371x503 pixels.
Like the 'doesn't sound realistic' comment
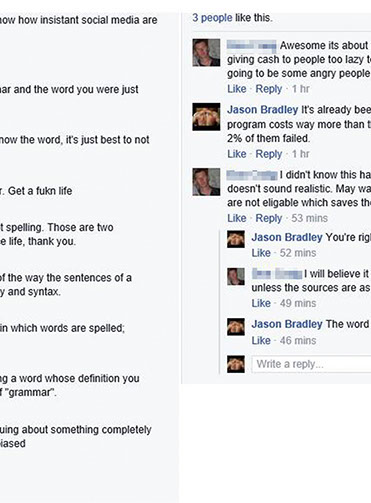[x=237, y=218]
